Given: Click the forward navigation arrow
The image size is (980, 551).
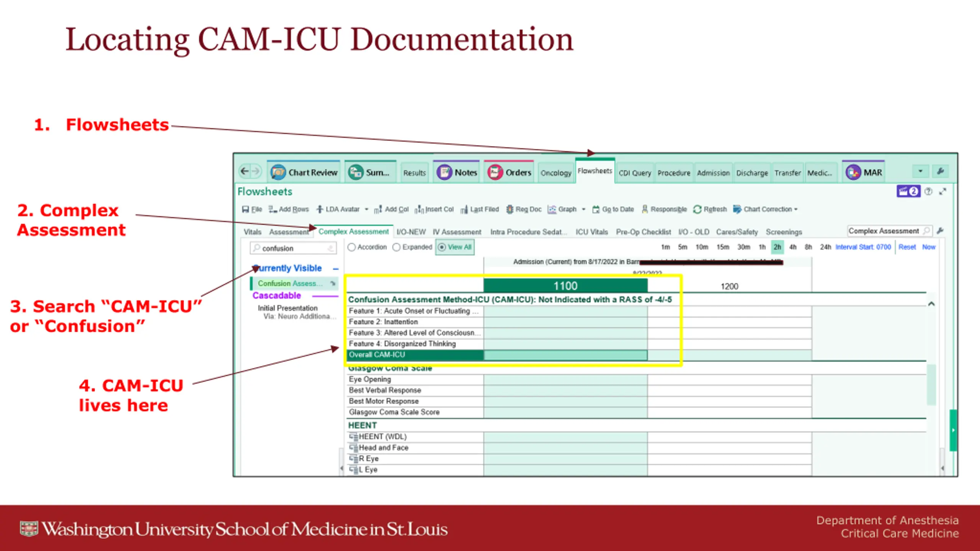Looking at the screenshot, I should tap(256, 171).
